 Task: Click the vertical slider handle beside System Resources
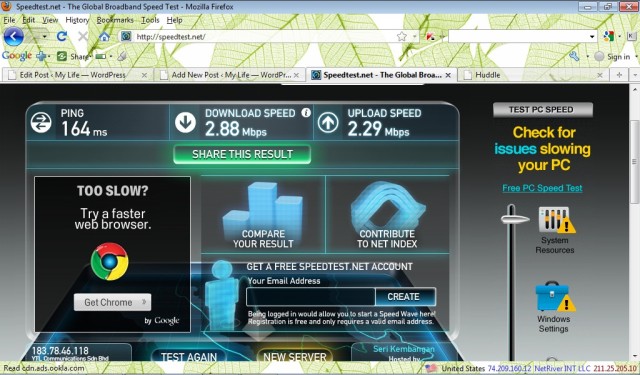[x=514, y=219]
